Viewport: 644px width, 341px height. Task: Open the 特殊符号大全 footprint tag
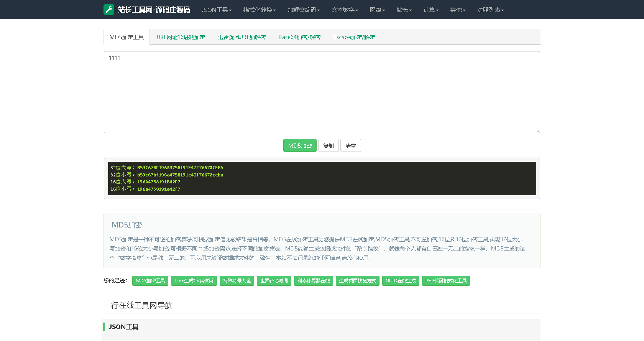(237, 281)
